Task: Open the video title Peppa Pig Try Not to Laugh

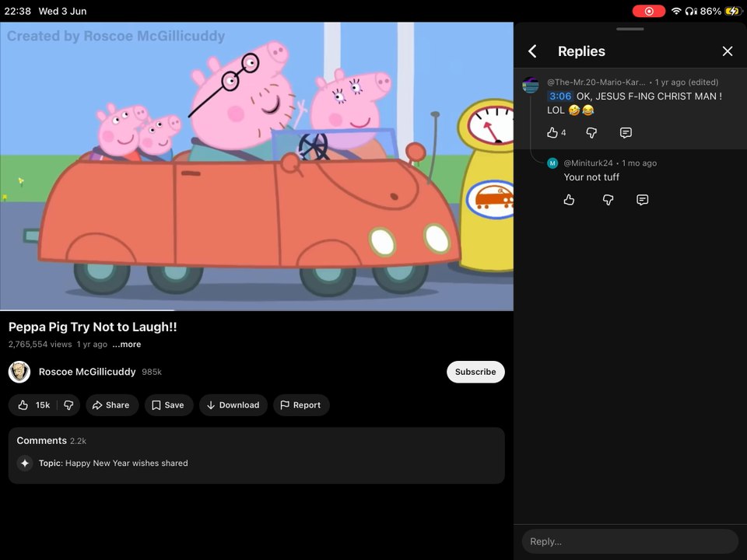Action: click(x=93, y=327)
